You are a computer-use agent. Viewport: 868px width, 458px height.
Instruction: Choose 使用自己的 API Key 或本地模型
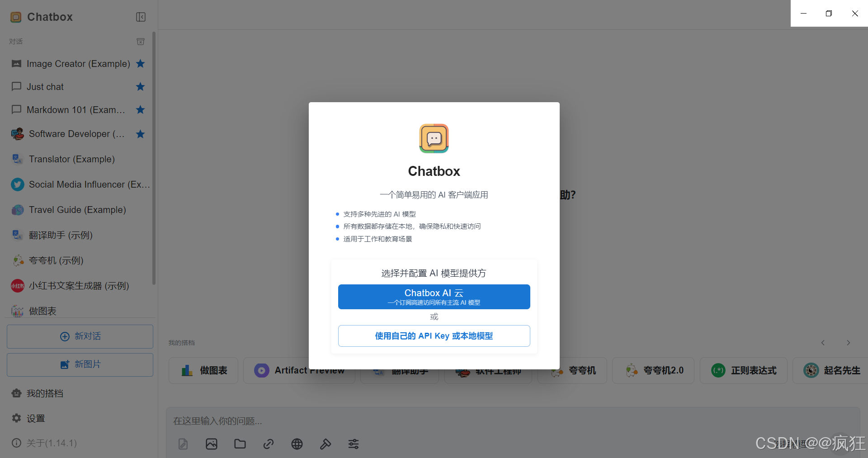tap(434, 336)
